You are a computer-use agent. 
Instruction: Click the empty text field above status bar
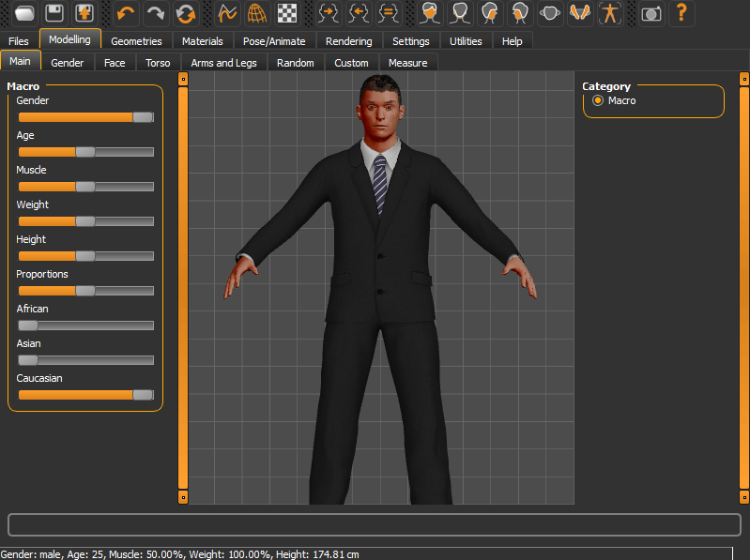pos(374,524)
